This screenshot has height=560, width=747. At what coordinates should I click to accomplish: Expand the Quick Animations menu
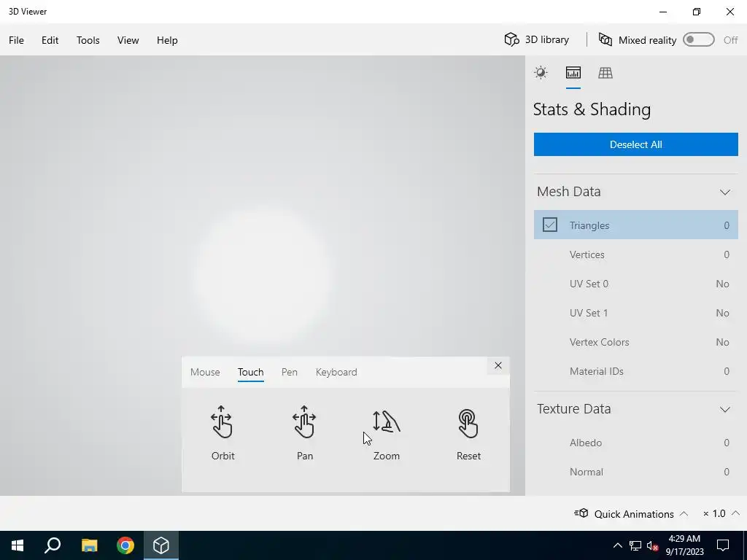pos(684,513)
